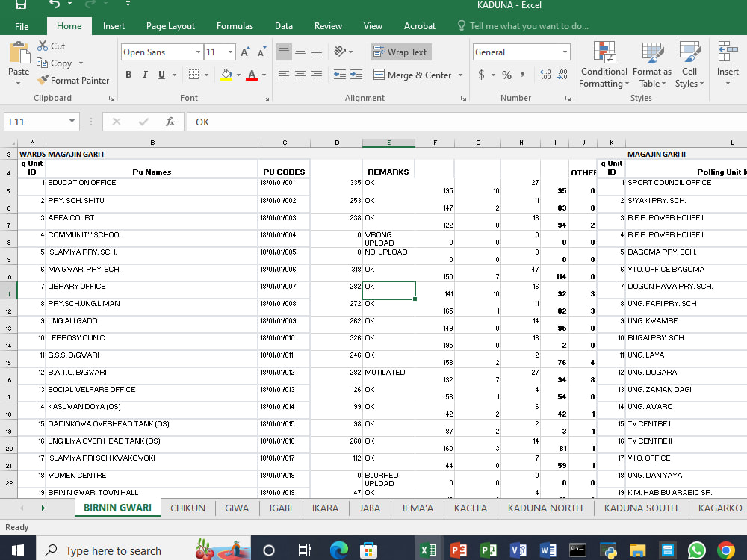Screen dimensions: 747x560
Task: Apply the yellow Fill Color swatch
Action: pyautogui.click(x=226, y=75)
